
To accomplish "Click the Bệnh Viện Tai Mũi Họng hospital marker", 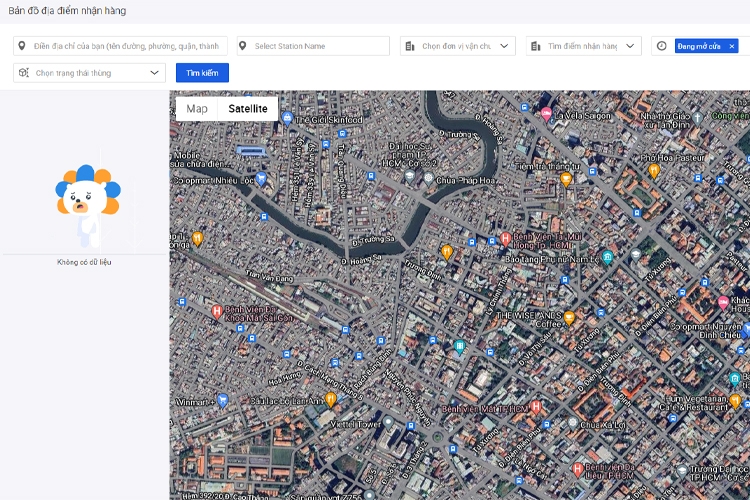I will (506, 240).
